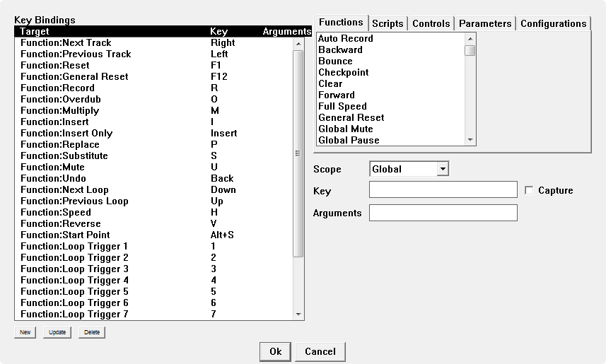The width and height of the screenshot is (606, 364).
Task: Select Backward in functions list
Action: (x=391, y=50)
